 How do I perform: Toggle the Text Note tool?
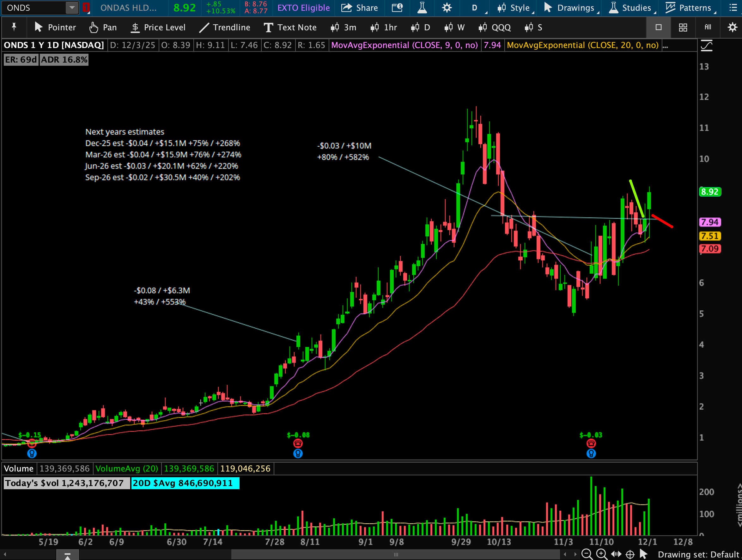(x=290, y=27)
